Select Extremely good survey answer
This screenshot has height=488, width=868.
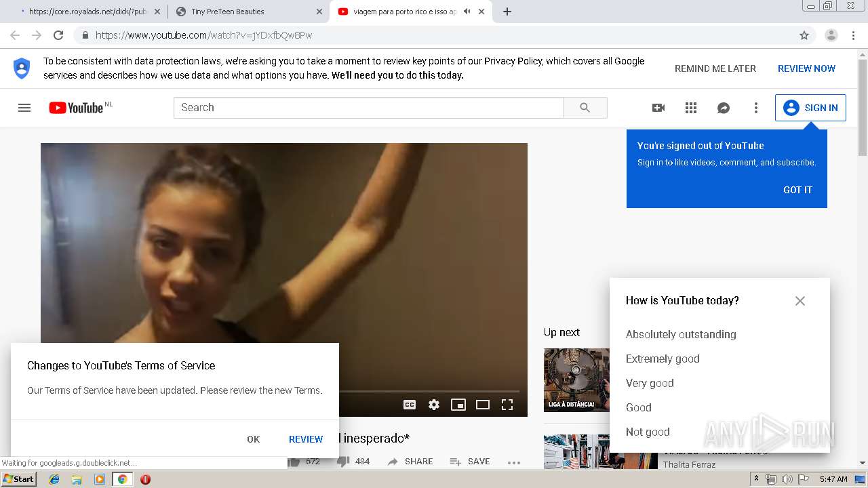[663, 359]
